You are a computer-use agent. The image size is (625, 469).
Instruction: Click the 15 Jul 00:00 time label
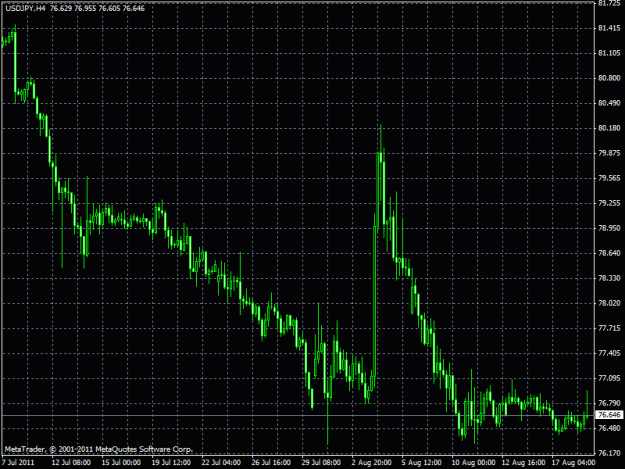tap(121, 463)
